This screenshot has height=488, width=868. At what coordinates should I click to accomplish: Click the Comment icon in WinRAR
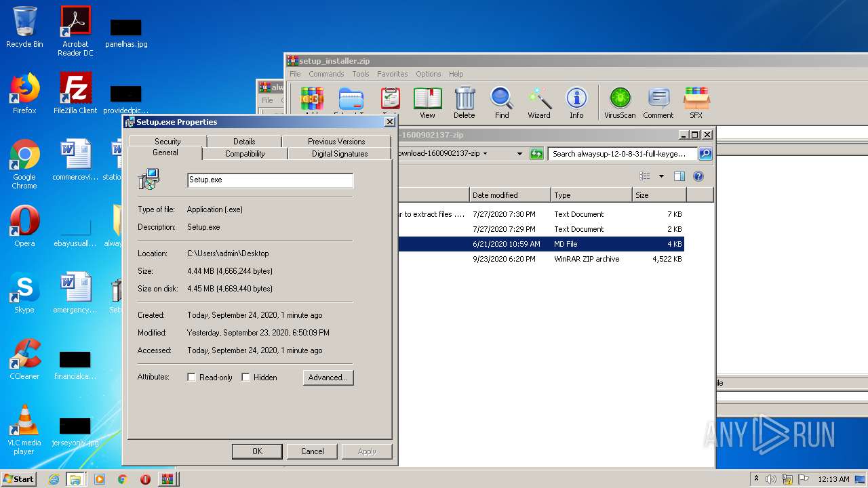(x=658, y=102)
